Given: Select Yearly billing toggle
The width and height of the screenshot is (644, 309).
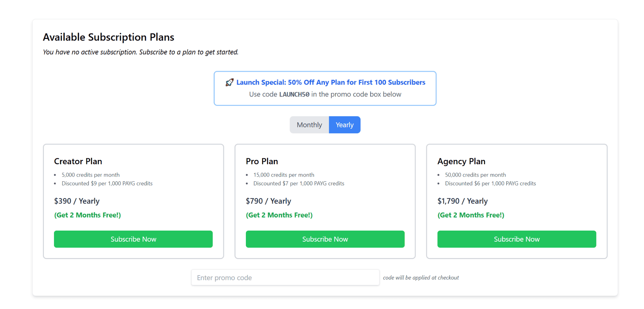Looking at the screenshot, I should point(344,125).
